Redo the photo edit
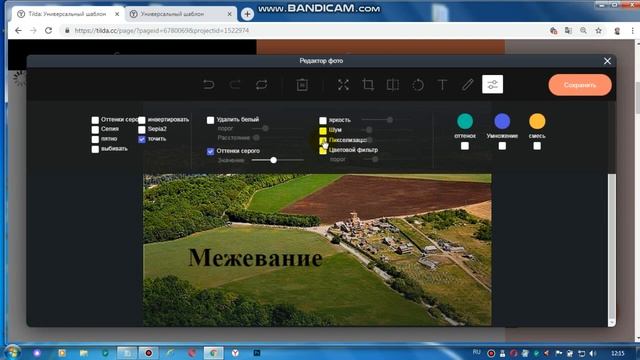The height and width of the screenshot is (360, 640). pyautogui.click(x=235, y=84)
